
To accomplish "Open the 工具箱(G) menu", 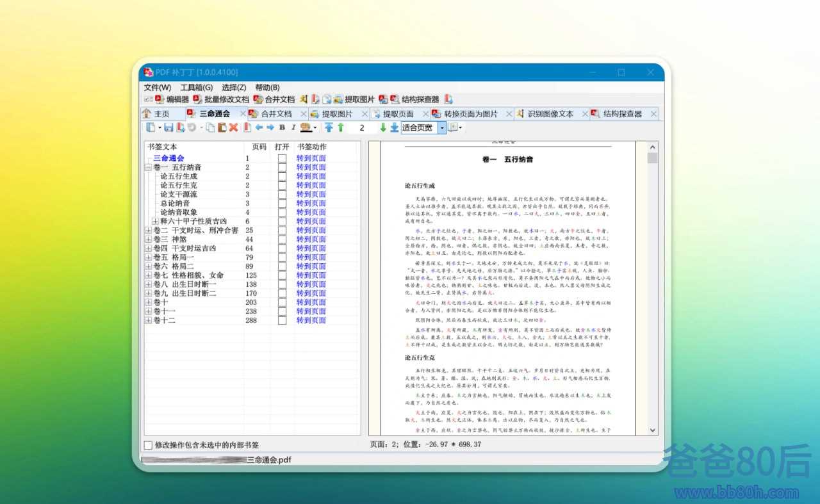I will [196, 87].
